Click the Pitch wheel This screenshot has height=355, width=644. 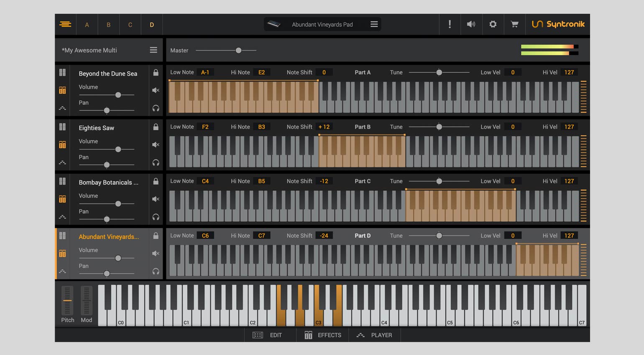point(67,300)
